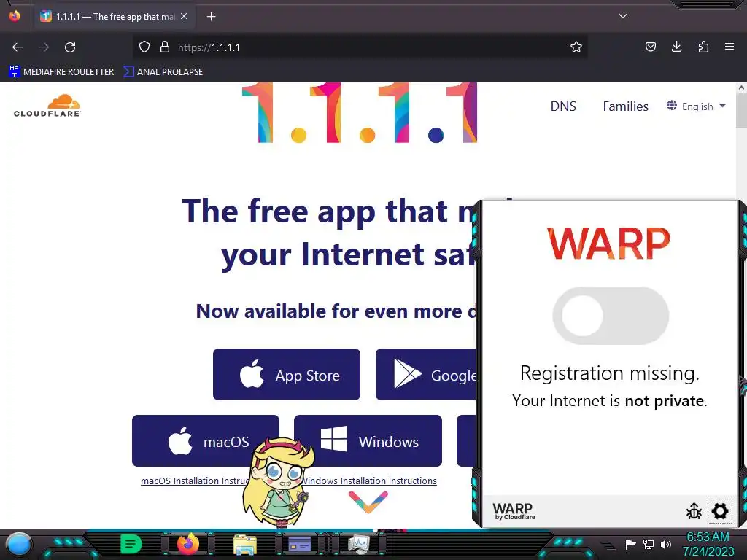
Task: Toggle the WARP connection switch on
Action: [x=611, y=316]
